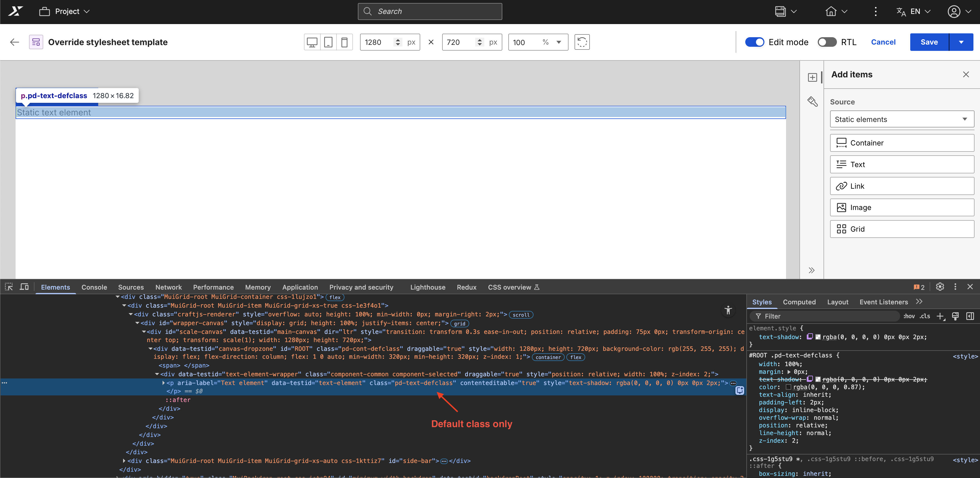Viewport: 980px width, 478px height.
Task: Click the rotate viewport orientation icon
Action: [582, 42]
